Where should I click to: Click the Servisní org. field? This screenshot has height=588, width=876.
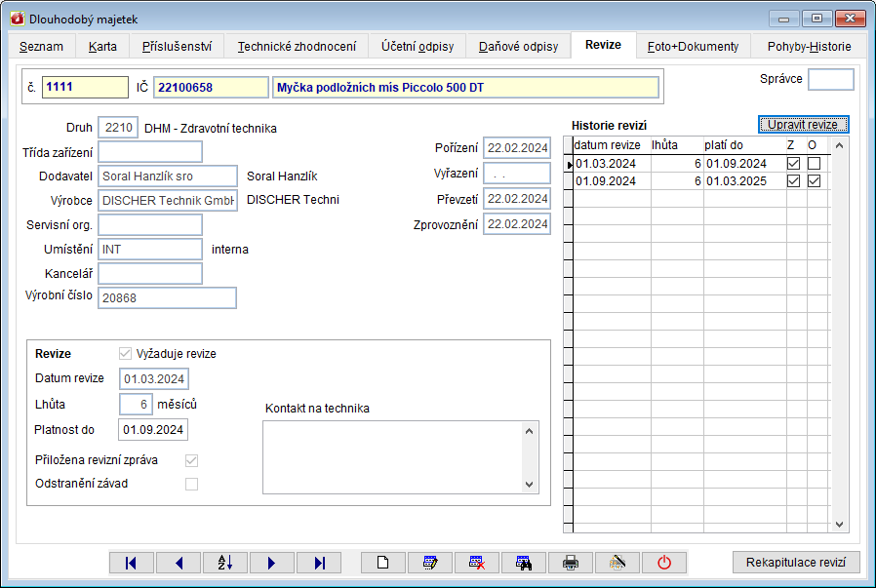pos(149,225)
